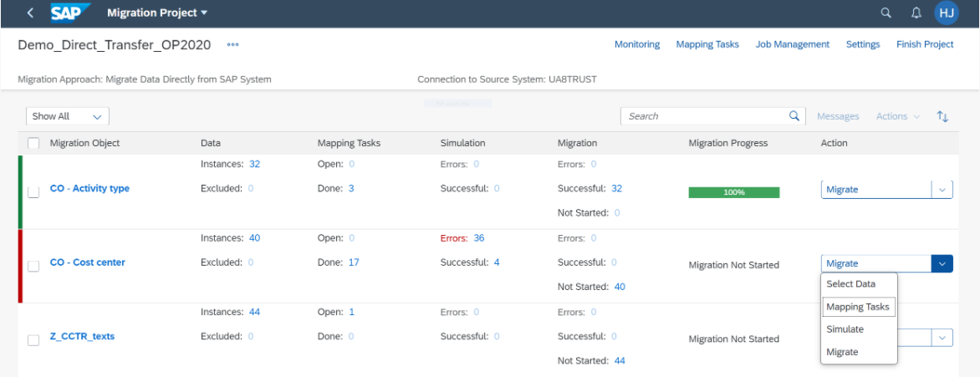Open the HJ user profile avatar
980x377 pixels.
click(x=947, y=13)
